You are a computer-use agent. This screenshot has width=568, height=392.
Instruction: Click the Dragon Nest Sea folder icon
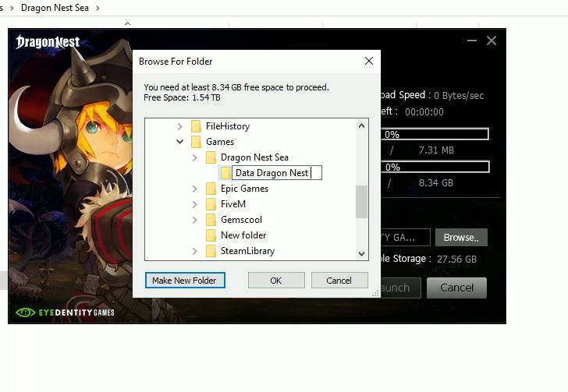(x=211, y=157)
